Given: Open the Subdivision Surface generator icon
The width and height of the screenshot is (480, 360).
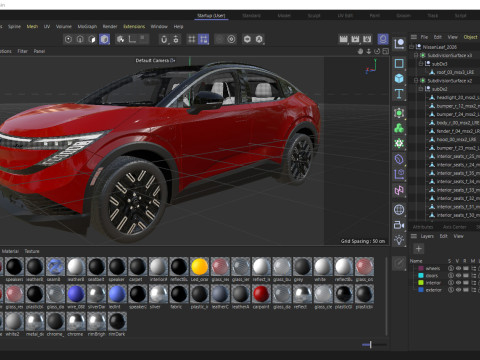Looking at the screenshot, I should tap(399, 113).
